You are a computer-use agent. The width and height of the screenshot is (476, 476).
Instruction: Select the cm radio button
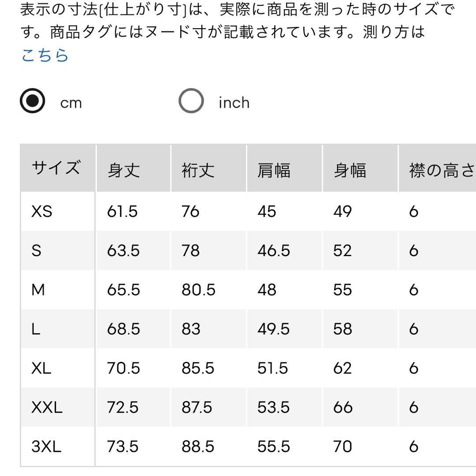tap(33, 101)
